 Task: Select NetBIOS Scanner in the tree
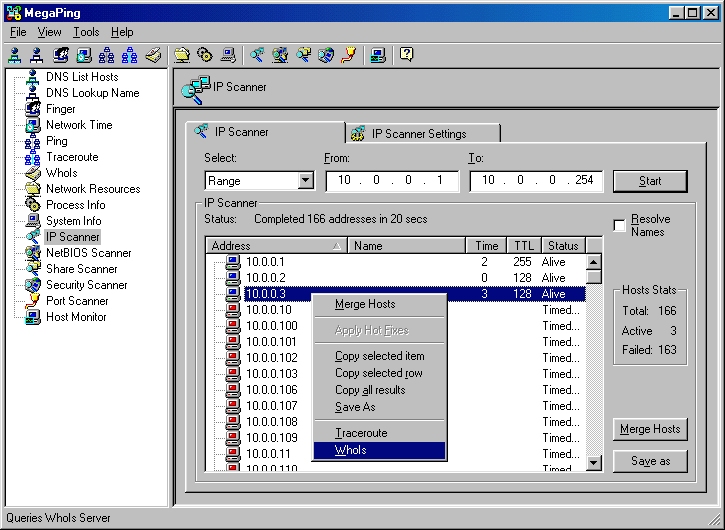click(88, 253)
